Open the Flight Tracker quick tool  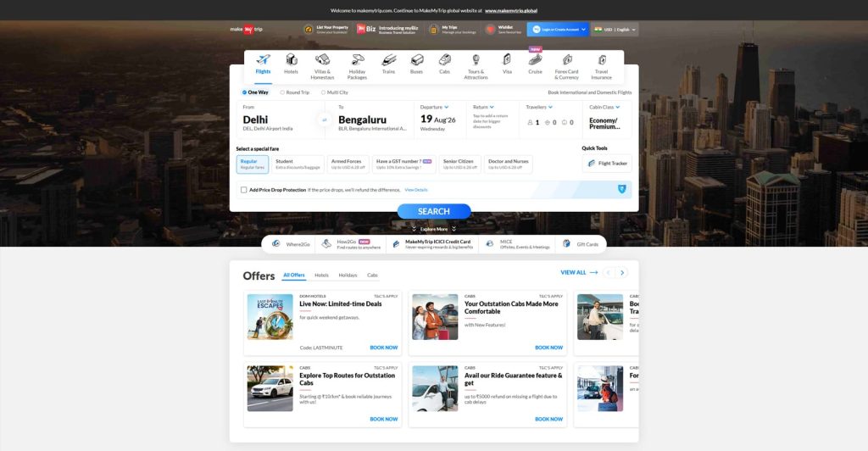tap(607, 164)
